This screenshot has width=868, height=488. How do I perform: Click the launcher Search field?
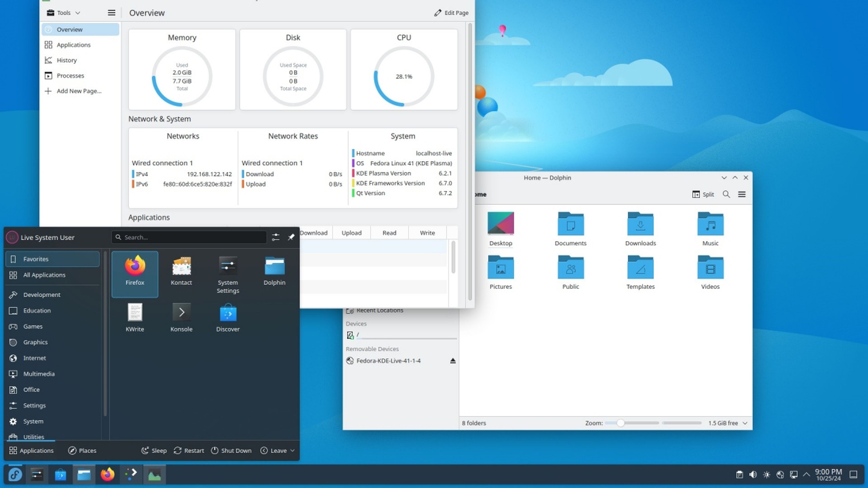[189, 237]
